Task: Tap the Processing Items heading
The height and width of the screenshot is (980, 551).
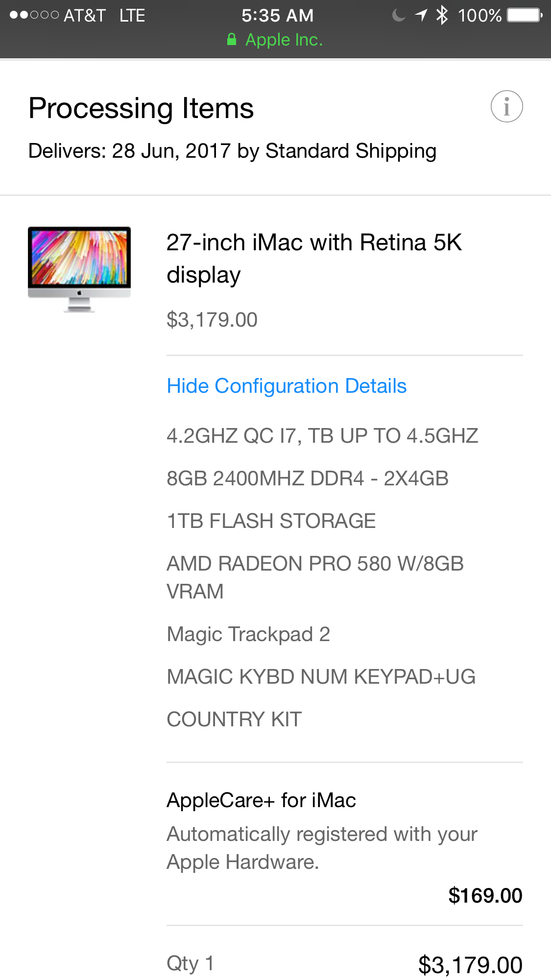Action: click(x=141, y=108)
